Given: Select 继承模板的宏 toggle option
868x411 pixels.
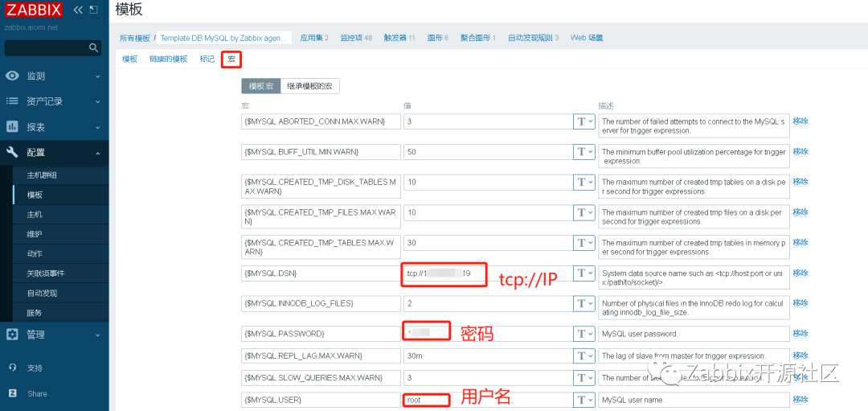Looking at the screenshot, I should pos(309,86).
